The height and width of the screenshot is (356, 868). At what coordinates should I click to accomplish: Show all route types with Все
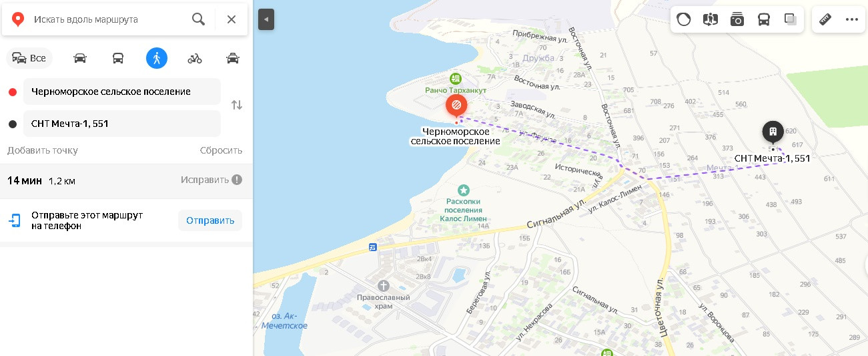click(x=29, y=58)
